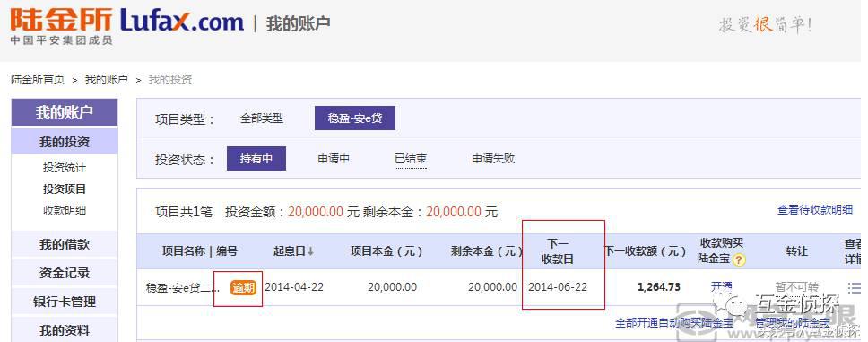Viewport: 868px width, 342px height.
Task: Open 投资项目 in the sidebar
Action: coord(65,189)
